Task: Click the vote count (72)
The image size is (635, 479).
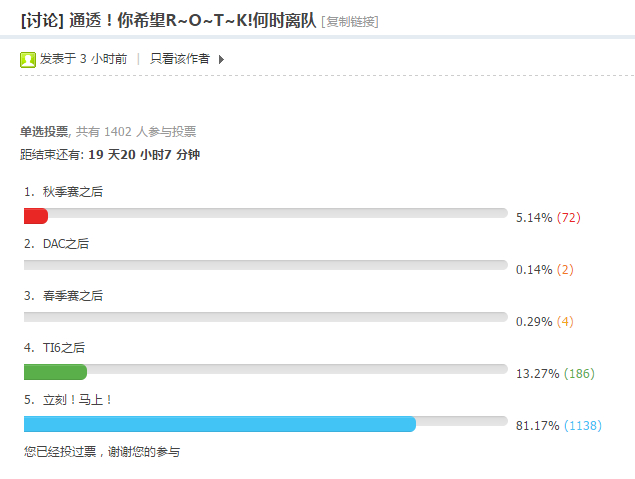Action: click(x=569, y=218)
